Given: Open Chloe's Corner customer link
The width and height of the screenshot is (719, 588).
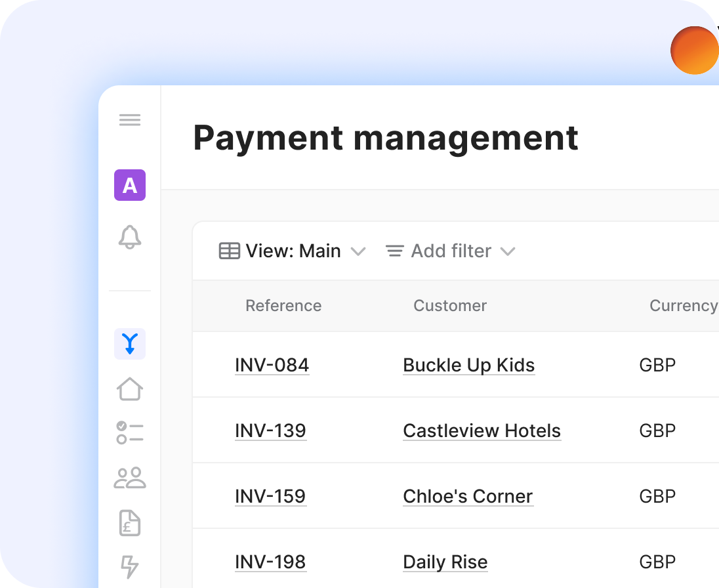Looking at the screenshot, I should click(468, 496).
